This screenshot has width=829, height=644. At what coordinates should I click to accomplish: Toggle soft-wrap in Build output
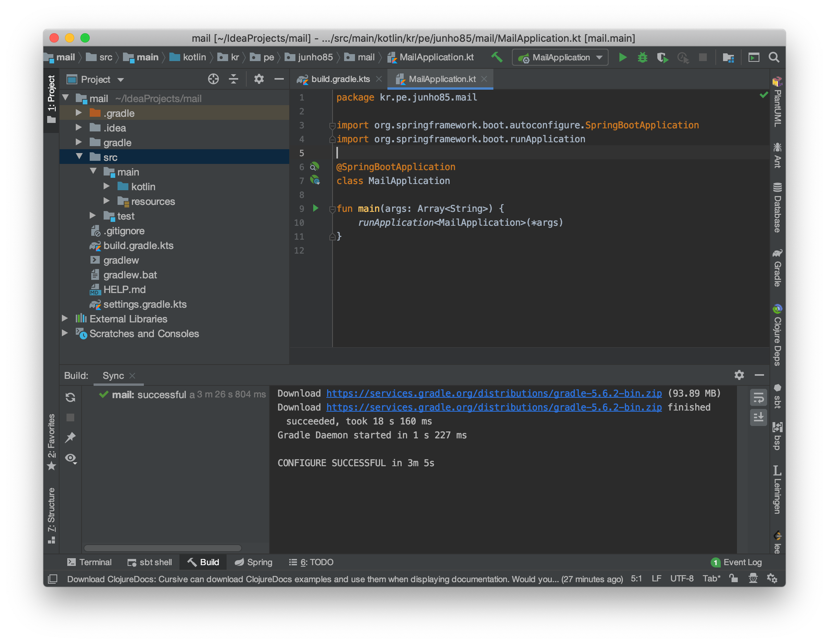click(x=758, y=397)
